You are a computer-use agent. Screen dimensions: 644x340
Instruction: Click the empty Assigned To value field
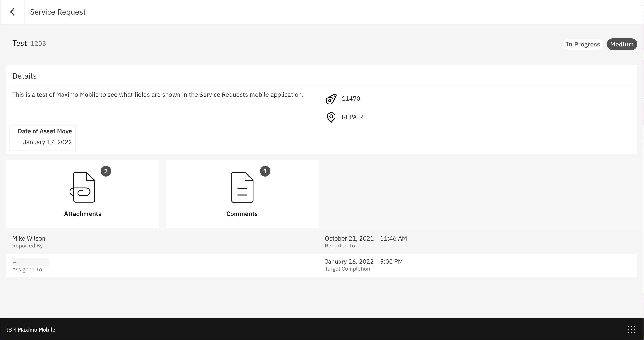31,262
